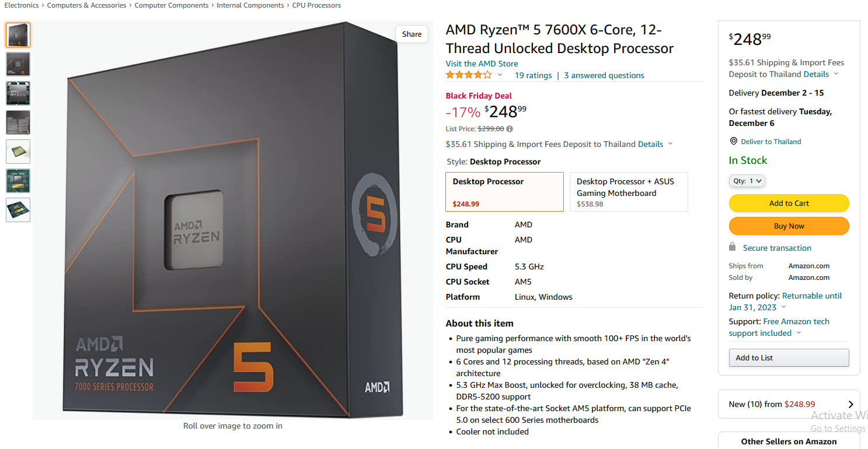
Task: Select the Desktop Processor style option
Action: point(504,192)
